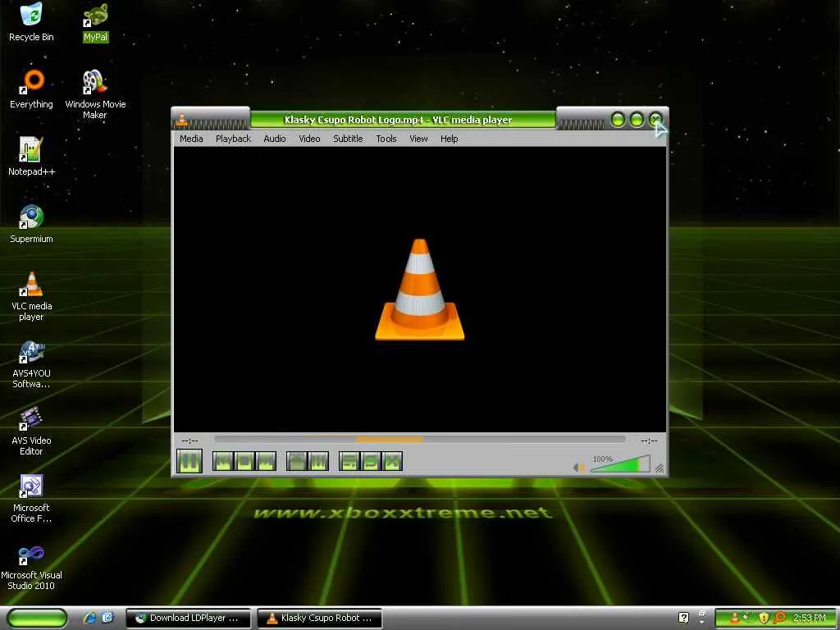
Task: Select the Supermium desktop shortcut
Action: point(31,224)
